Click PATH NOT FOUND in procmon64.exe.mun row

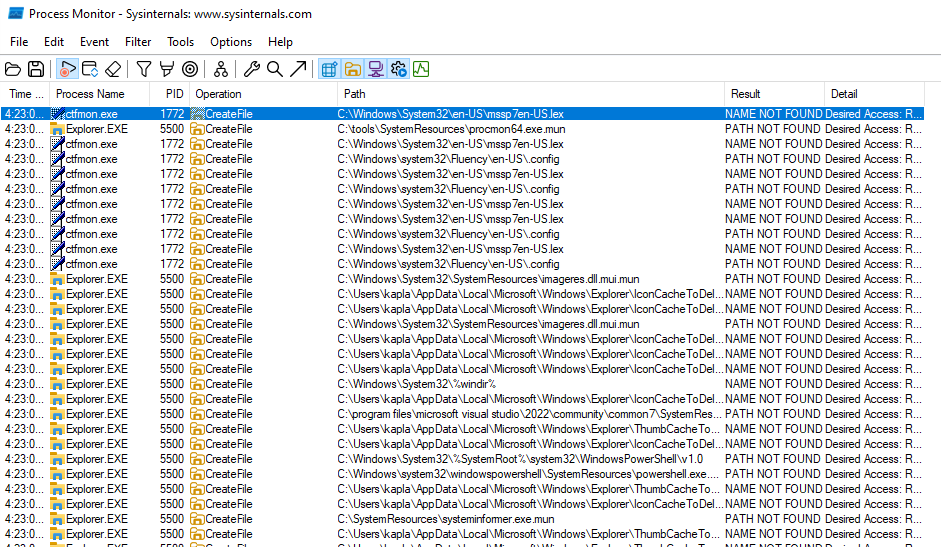(x=772, y=129)
